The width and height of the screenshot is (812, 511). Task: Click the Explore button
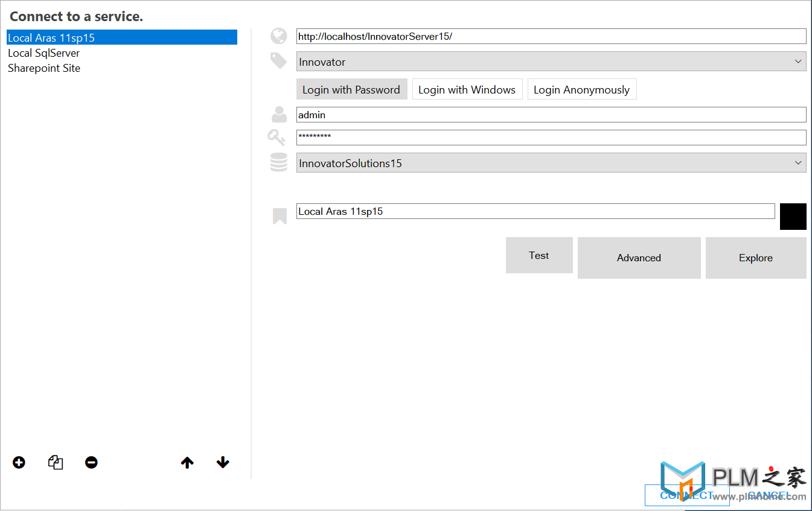[756, 258]
